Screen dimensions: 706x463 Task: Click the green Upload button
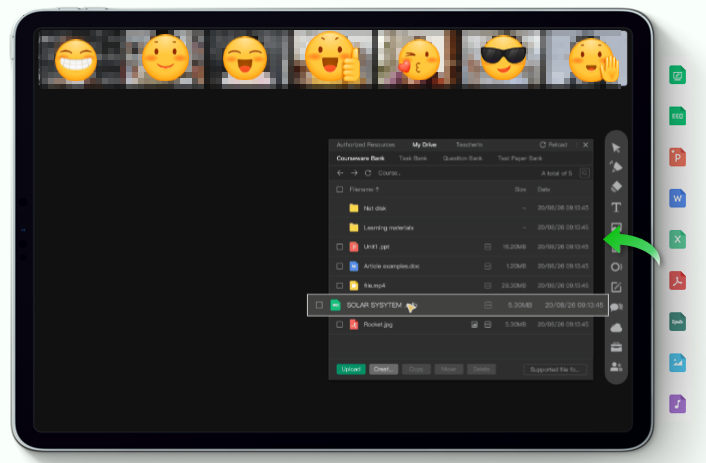[351, 369]
